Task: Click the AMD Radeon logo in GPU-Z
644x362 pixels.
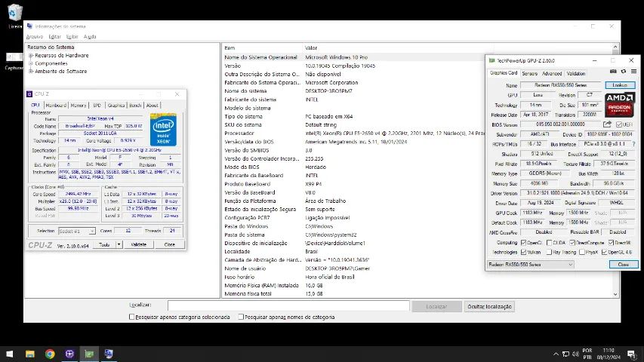Action: (x=620, y=104)
